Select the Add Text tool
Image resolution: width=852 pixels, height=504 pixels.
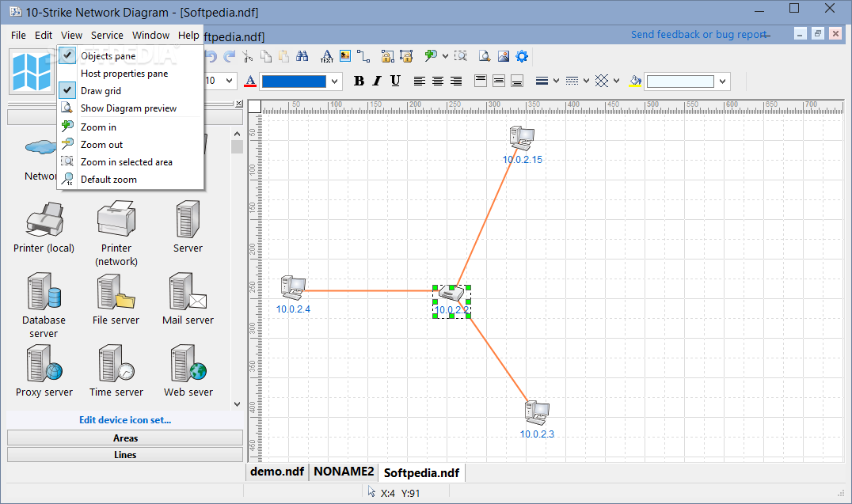(327, 56)
